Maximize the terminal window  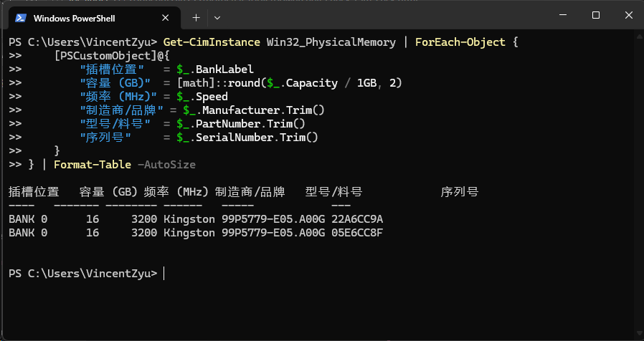[x=596, y=15]
